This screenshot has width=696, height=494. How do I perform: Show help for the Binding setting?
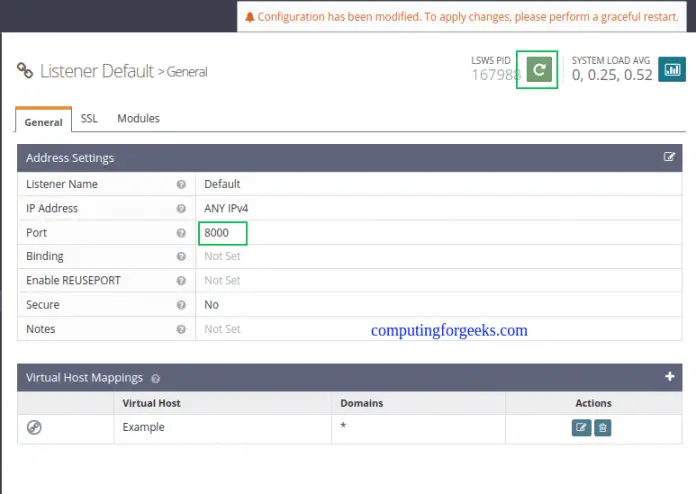[181, 257]
